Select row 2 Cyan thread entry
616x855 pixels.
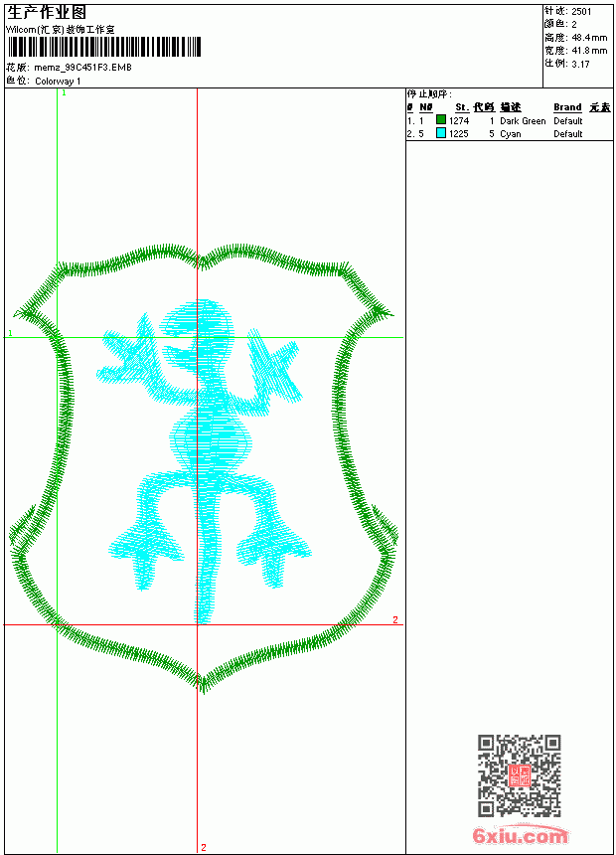[x=509, y=133]
